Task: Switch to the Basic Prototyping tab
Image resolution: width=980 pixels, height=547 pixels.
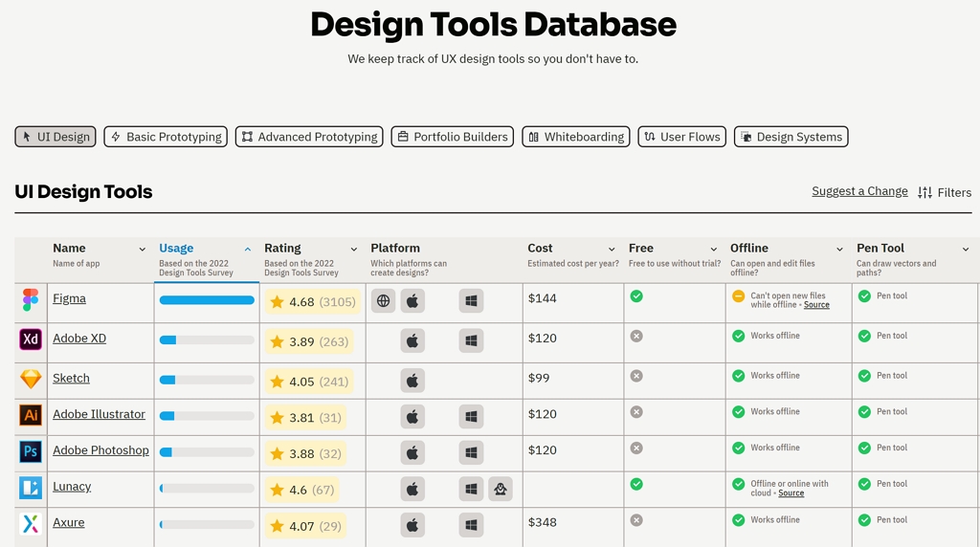Action: [x=166, y=137]
